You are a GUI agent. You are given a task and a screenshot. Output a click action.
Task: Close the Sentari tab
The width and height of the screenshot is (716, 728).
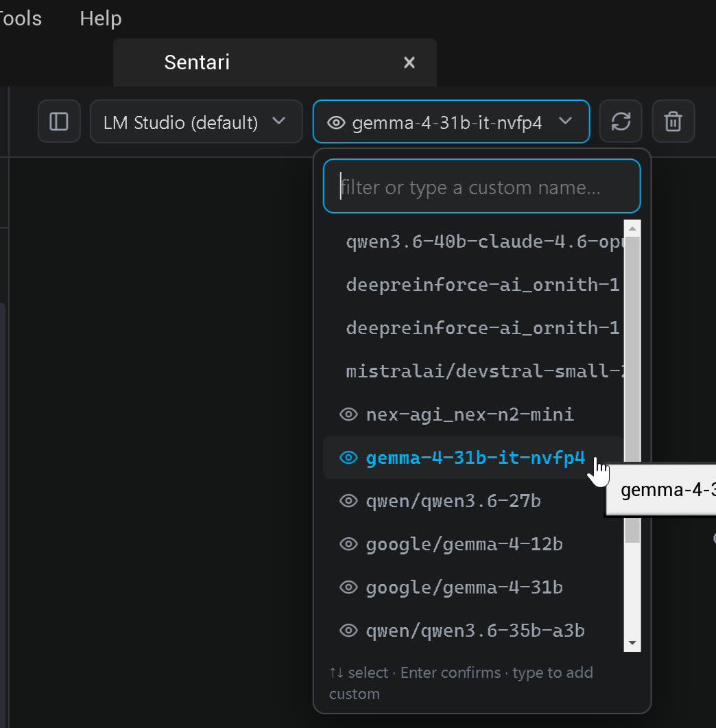(409, 62)
